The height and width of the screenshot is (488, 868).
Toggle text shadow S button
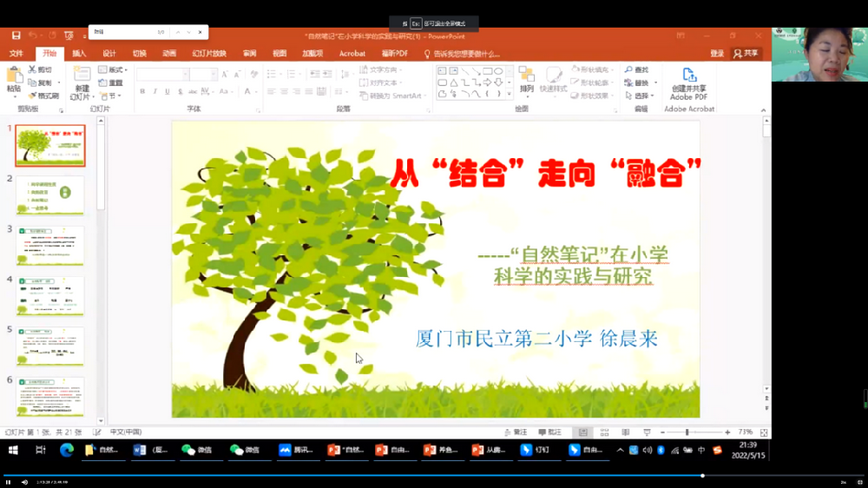click(x=180, y=91)
